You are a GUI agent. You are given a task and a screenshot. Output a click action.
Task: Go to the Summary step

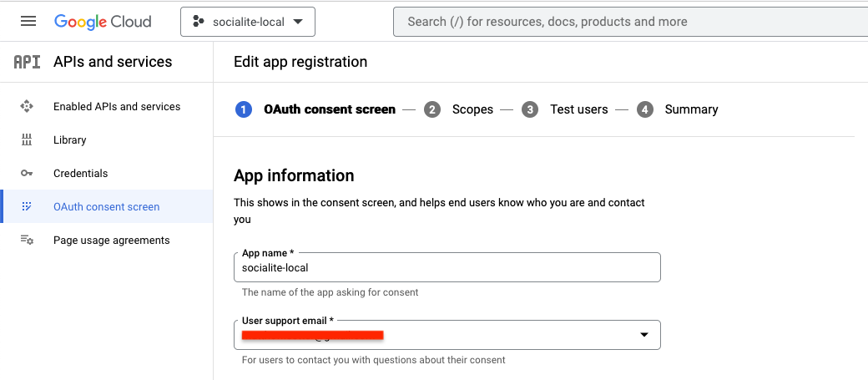click(x=691, y=109)
